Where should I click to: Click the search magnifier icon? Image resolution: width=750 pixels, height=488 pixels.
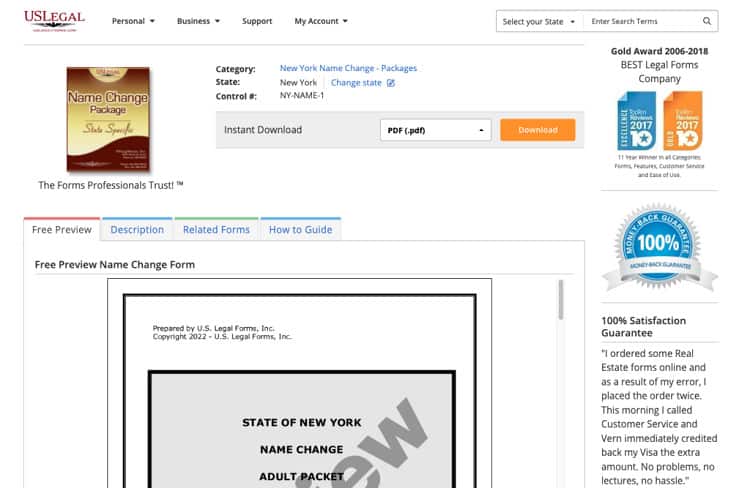[x=706, y=21]
